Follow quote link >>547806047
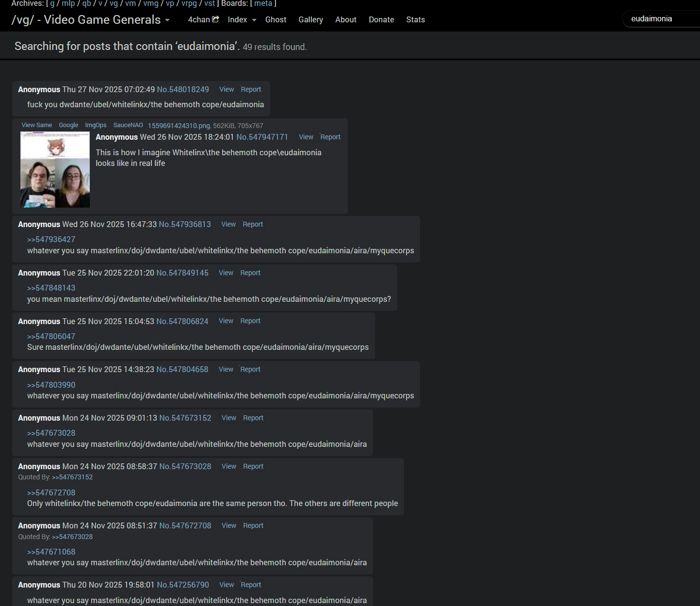Image resolution: width=700 pixels, height=606 pixels. (51, 337)
